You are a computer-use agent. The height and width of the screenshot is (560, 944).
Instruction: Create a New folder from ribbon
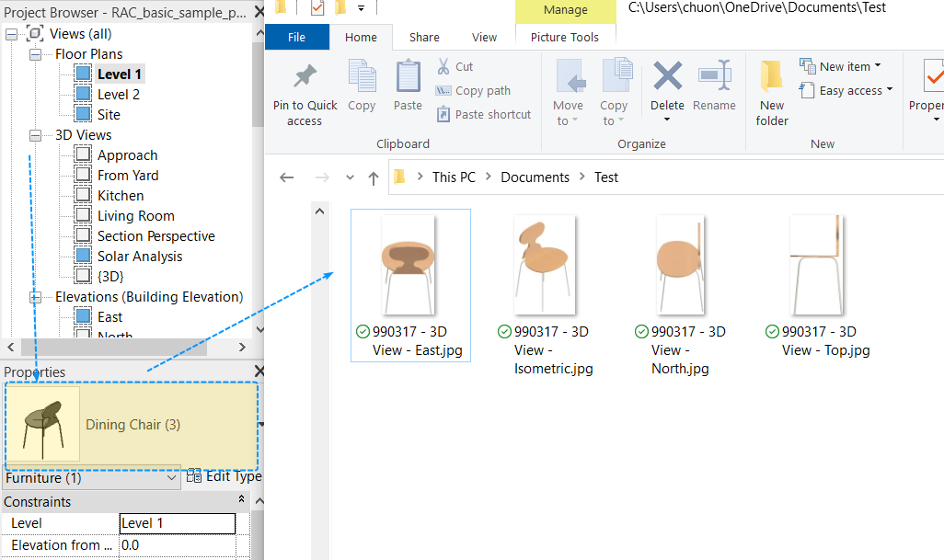(x=772, y=92)
